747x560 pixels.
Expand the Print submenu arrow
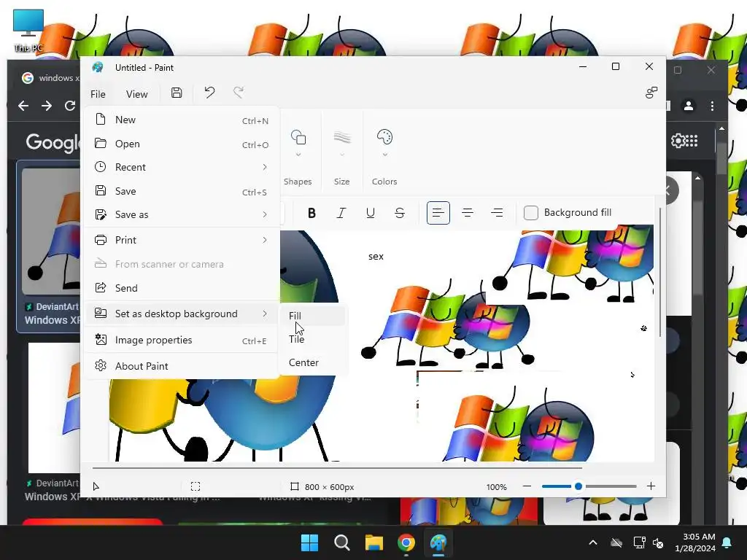click(x=265, y=240)
